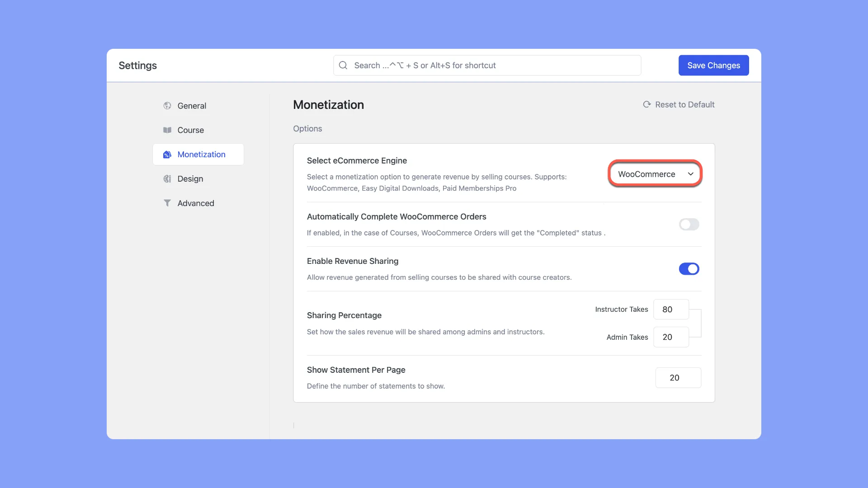
Task: Edit the Show Statement Per Page field
Action: click(x=678, y=378)
